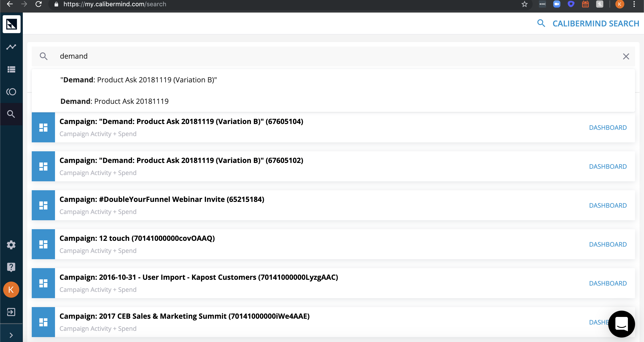The height and width of the screenshot is (342, 644).
Task: Click the browser back arrow
Action: 9,4
